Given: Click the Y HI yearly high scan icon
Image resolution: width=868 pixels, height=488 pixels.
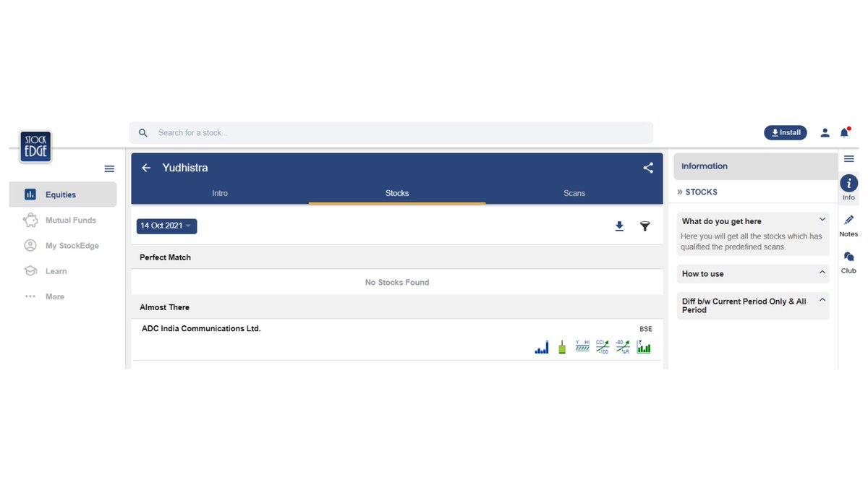Looking at the screenshot, I should click(582, 346).
